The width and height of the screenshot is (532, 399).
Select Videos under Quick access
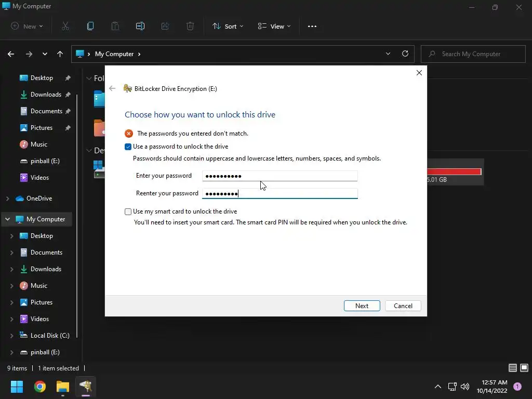click(x=41, y=178)
